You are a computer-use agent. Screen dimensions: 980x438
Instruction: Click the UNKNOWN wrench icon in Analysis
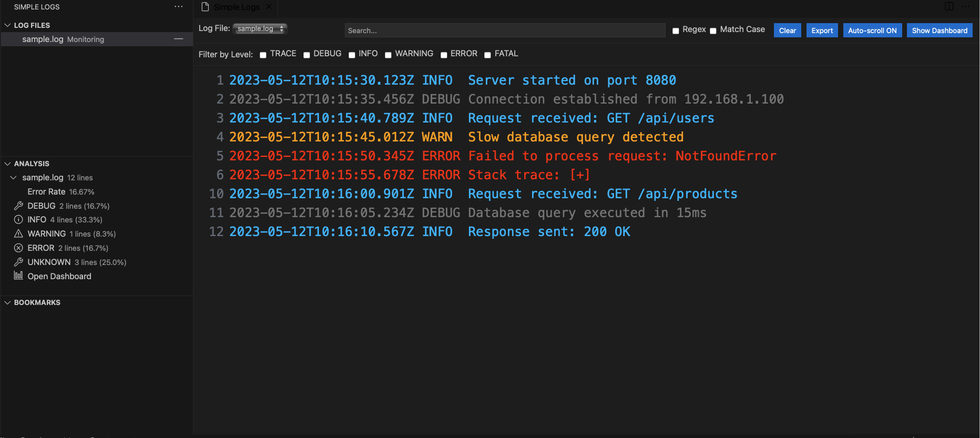click(18, 262)
